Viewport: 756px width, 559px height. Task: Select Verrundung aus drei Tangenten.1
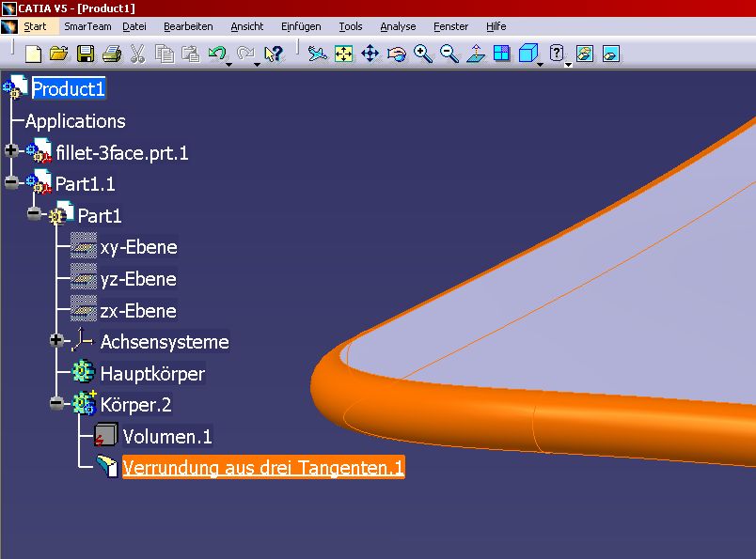[263, 468]
